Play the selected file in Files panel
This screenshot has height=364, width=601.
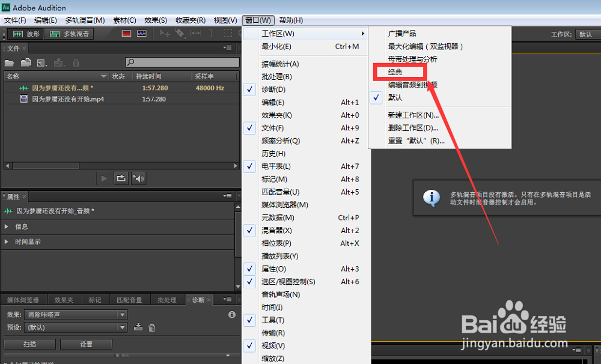pyautogui.click(x=103, y=178)
